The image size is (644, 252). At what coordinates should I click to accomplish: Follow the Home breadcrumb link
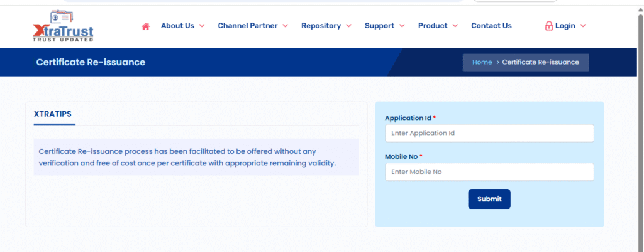pyautogui.click(x=482, y=62)
